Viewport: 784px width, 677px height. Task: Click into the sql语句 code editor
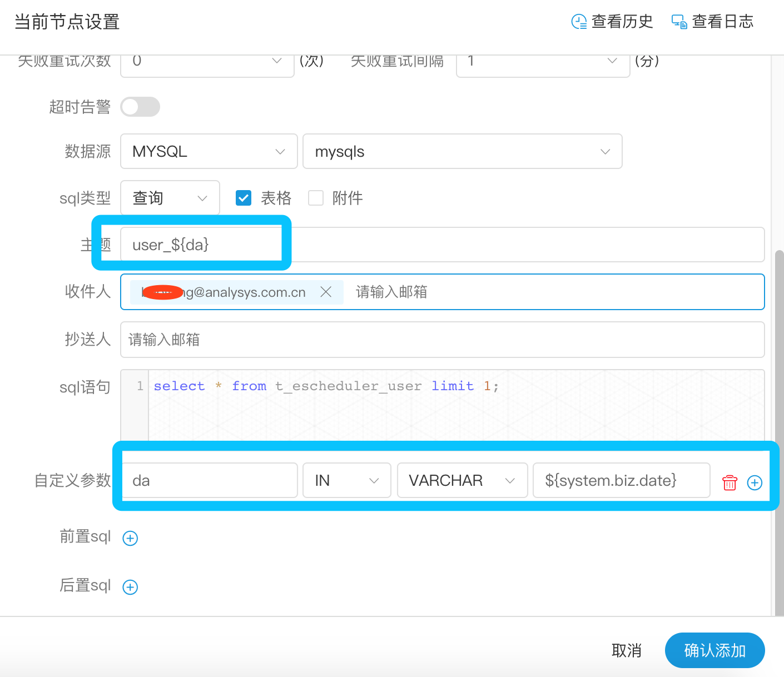click(x=456, y=406)
